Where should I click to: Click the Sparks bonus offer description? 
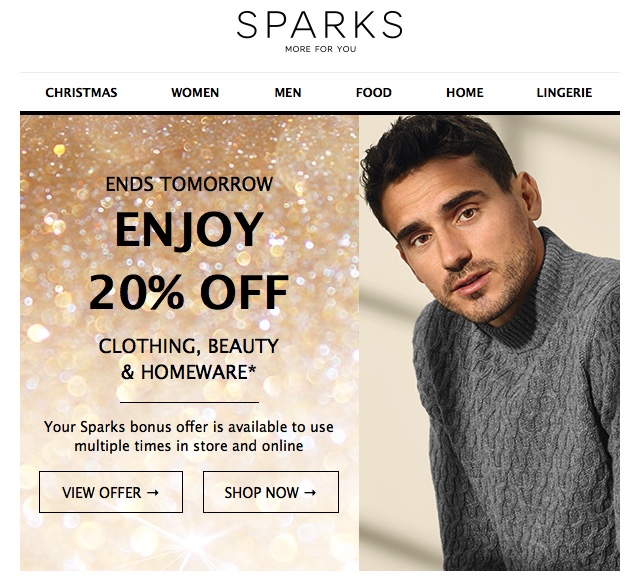point(189,436)
